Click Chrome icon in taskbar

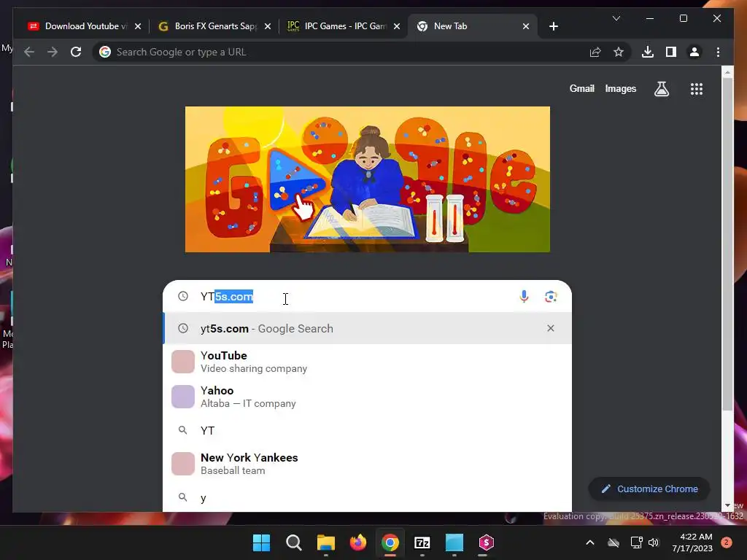click(x=390, y=542)
